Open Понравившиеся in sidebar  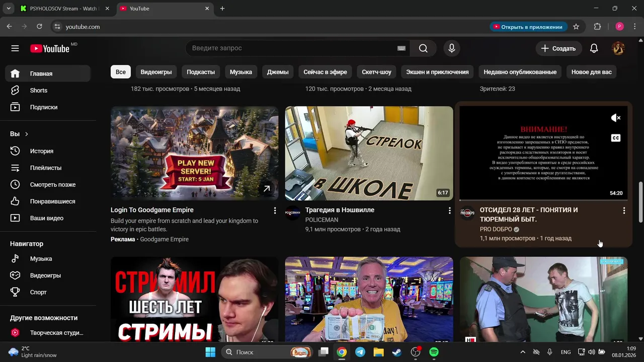coord(48,202)
